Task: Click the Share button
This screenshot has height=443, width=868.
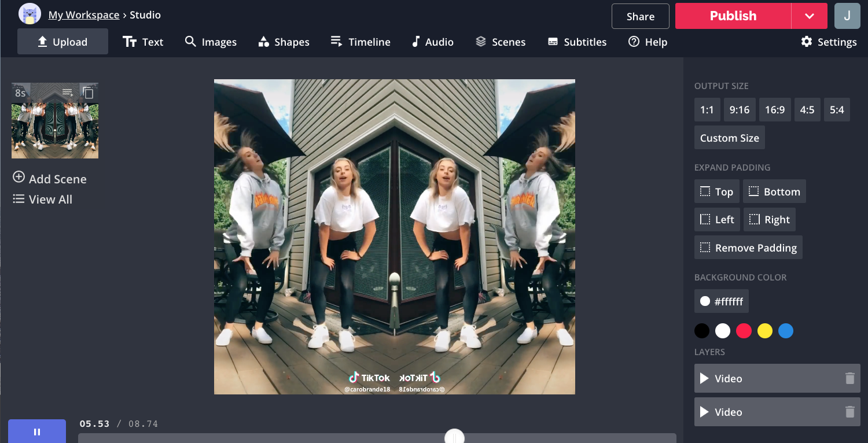Action: (641, 16)
